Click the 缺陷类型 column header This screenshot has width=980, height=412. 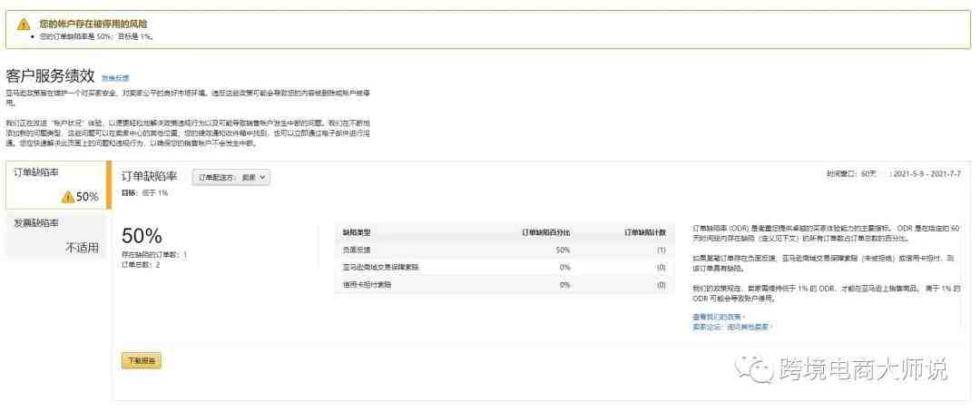(x=357, y=232)
